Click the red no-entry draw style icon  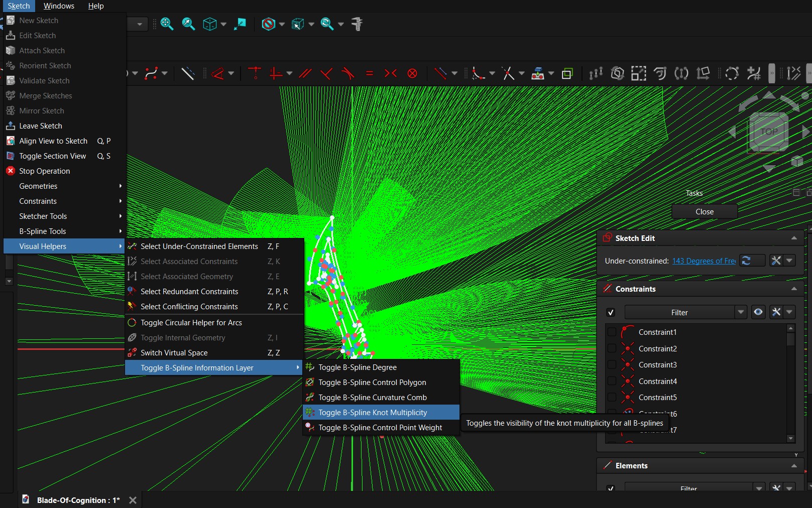[269, 24]
